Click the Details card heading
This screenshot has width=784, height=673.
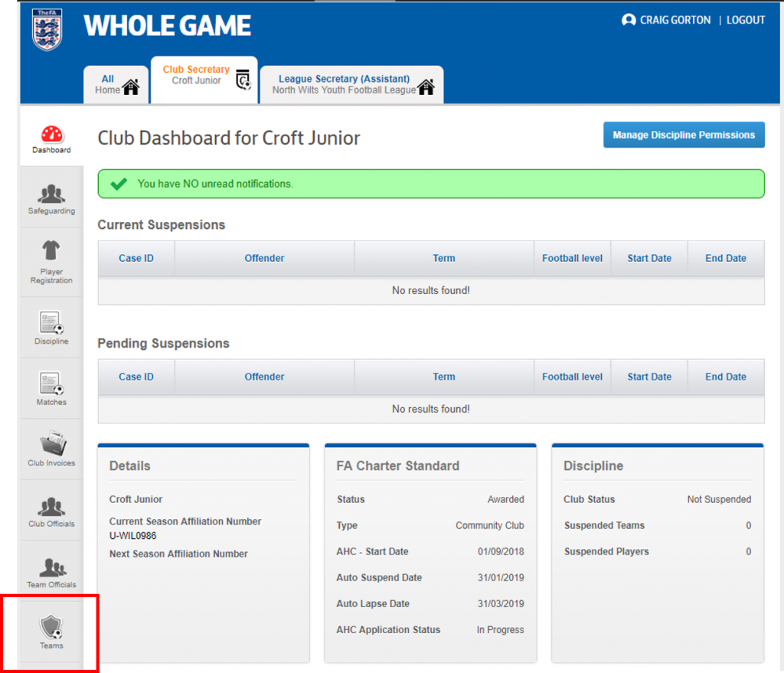(130, 466)
